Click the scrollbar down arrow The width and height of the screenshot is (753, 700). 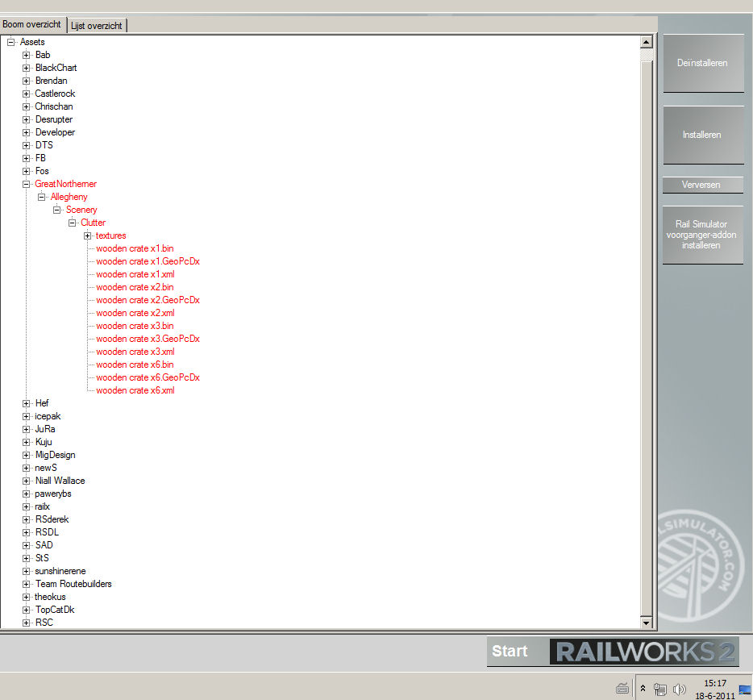(647, 623)
